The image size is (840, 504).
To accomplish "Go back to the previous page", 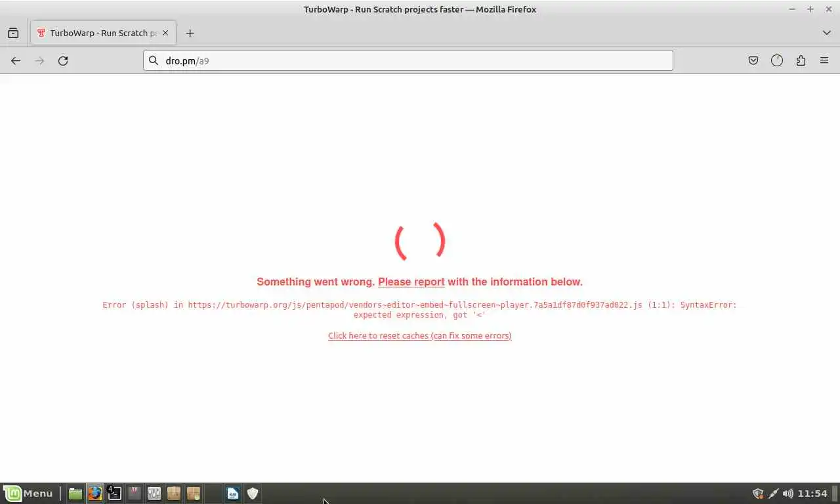I will click(16, 60).
